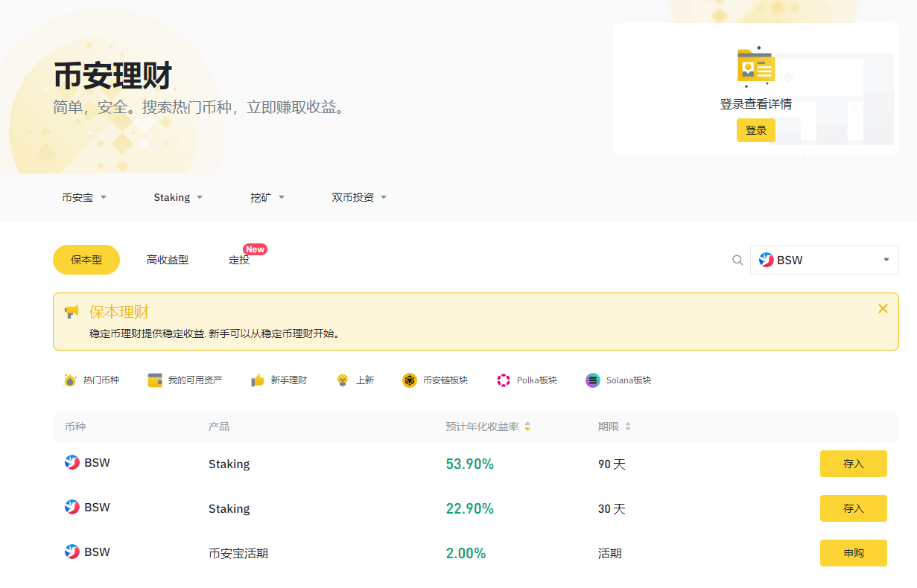The width and height of the screenshot is (917, 588).
Task: Click Staking product in 90 天 row
Action: tap(229, 464)
